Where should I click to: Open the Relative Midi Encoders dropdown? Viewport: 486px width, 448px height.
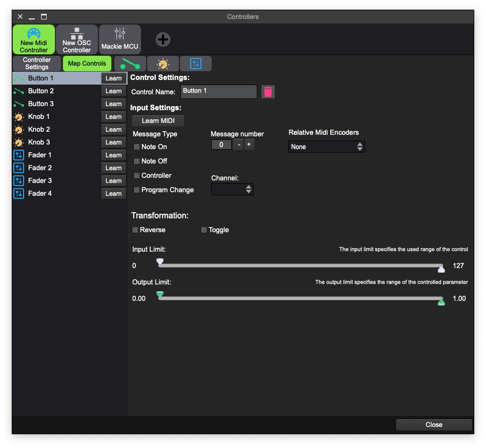327,147
